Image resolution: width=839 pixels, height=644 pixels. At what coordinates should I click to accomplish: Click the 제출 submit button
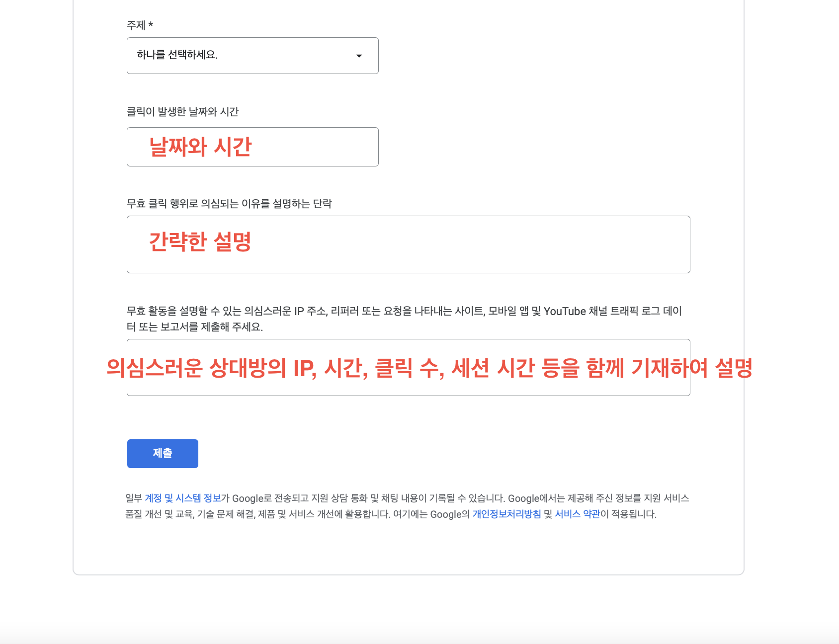coord(162,453)
